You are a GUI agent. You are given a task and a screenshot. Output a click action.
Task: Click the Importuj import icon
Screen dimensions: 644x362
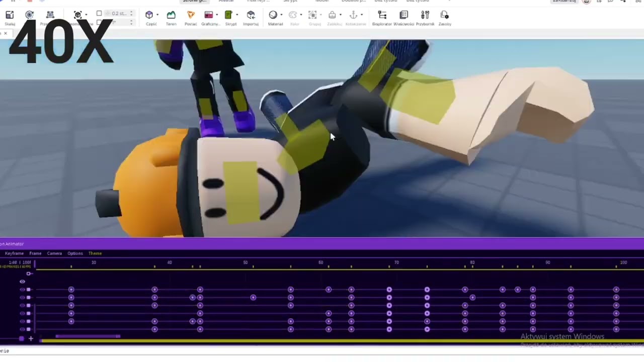click(x=251, y=15)
